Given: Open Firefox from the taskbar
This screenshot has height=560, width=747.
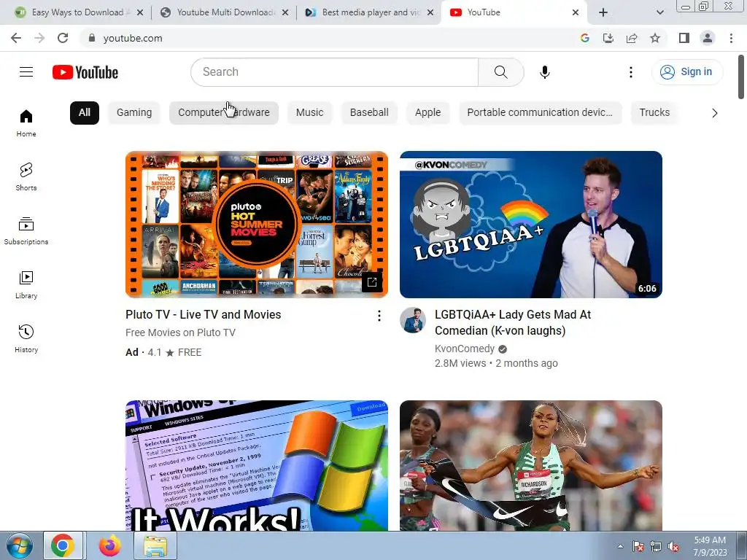Looking at the screenshot, I should click(110, 545).
